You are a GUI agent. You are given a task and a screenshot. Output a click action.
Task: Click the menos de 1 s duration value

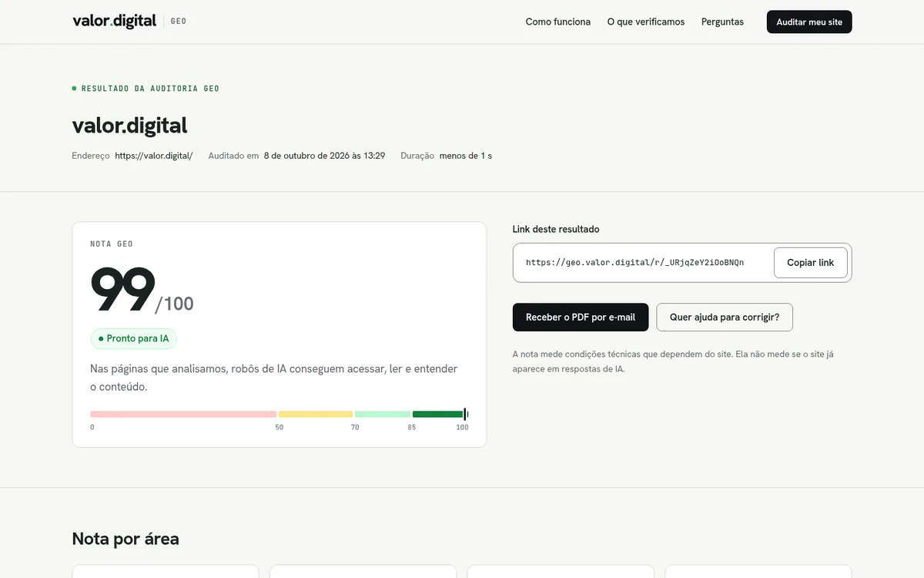[466, 156]
